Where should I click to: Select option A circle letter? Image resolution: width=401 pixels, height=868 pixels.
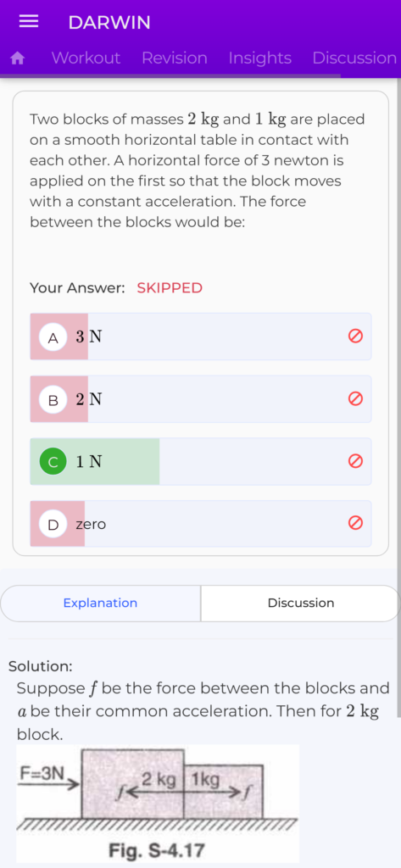coord(53,337)
